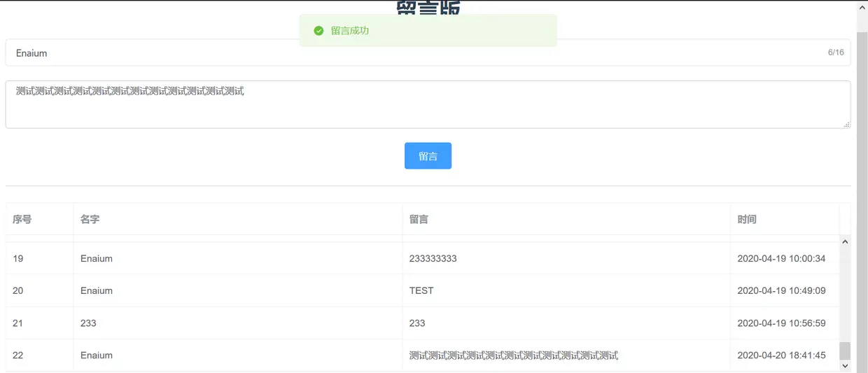Click the table scrollbar thumb
Viewport: 868px width, 373px height.
(845, 351)
